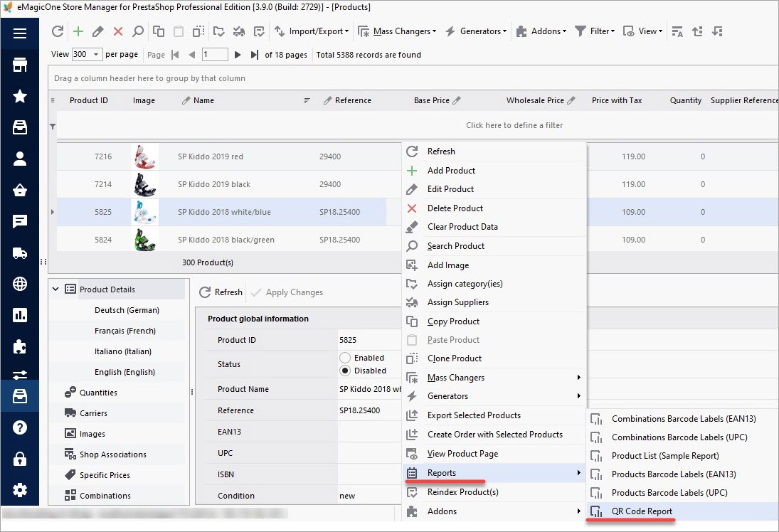Click the green plus Add Product toolbar icon
The width and height of the screenshot is (779, 532).
point(78,31)
